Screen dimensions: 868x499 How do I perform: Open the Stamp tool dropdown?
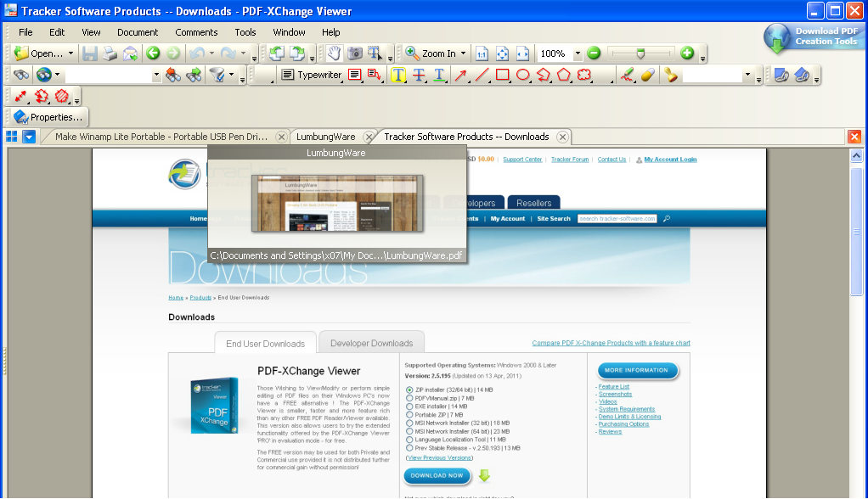pyautogui.click(x=747, y=74)
